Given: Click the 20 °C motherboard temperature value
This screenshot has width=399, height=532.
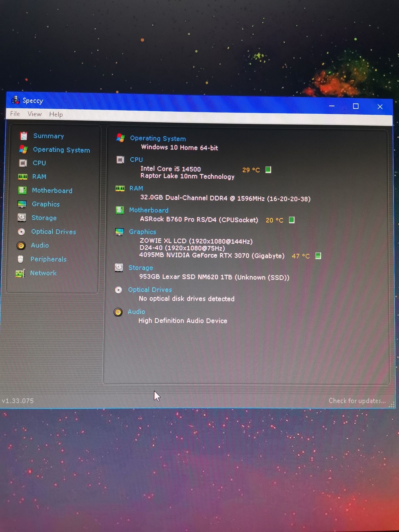Looking at the screenshot, I should coord(275,220).
